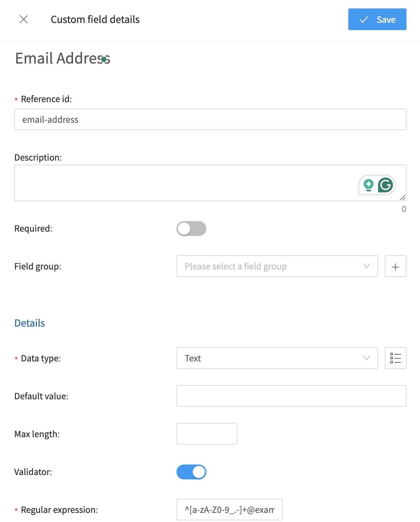The image size is (420, 522).
Task: Open the Field group dropdown
Action: [277, 266]
